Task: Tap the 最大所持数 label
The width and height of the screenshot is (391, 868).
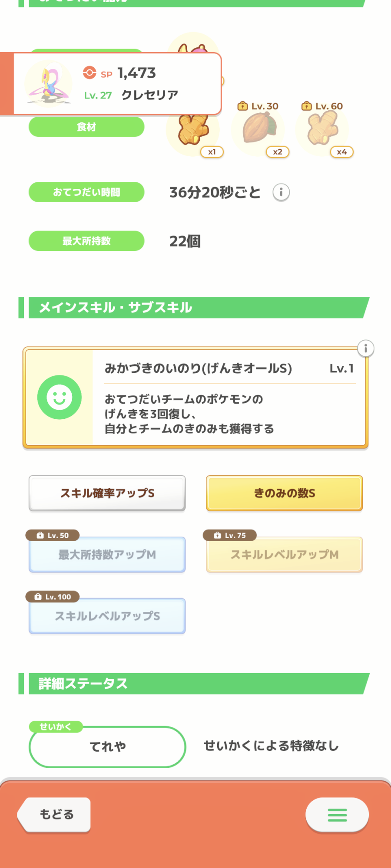Action: (86, 241)
